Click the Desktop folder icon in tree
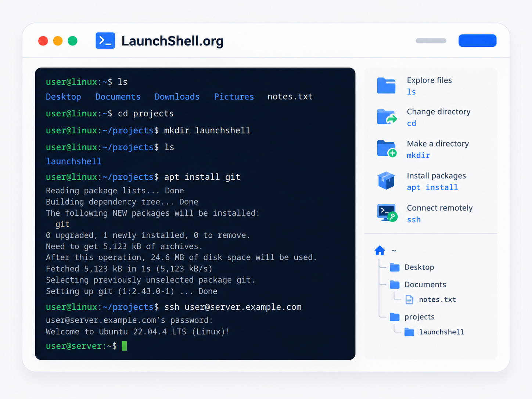The height and width of the screenshot is (399, 532). (x=395, y=267)
